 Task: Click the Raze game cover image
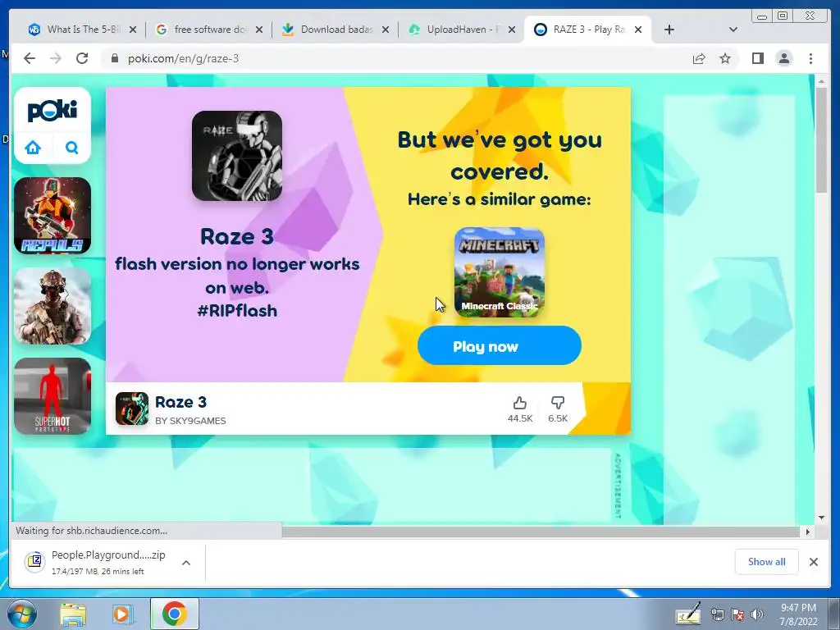(237, 156)
